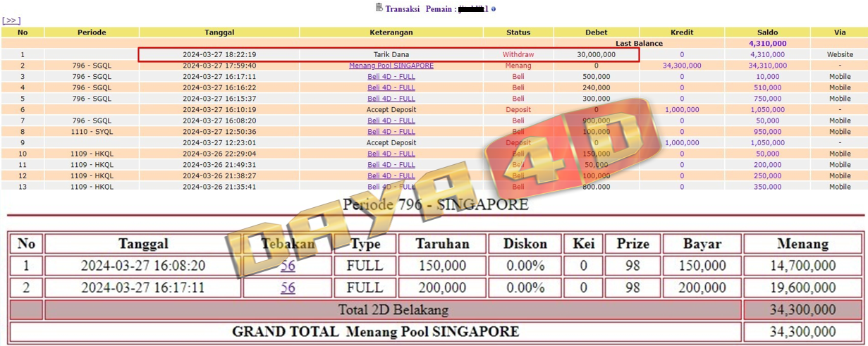Click the Keterangan column header
This screenshot has height=346, width=868.
[x=391, y=32]
